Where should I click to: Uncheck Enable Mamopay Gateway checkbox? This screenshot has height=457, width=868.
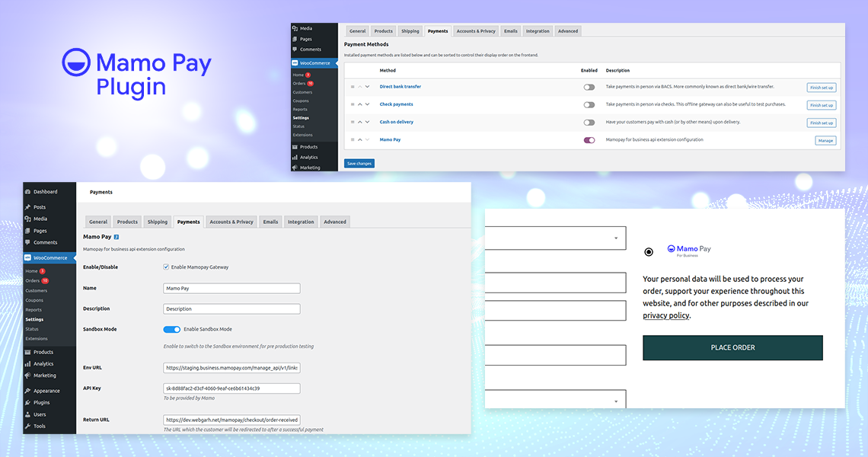(166, 267)
